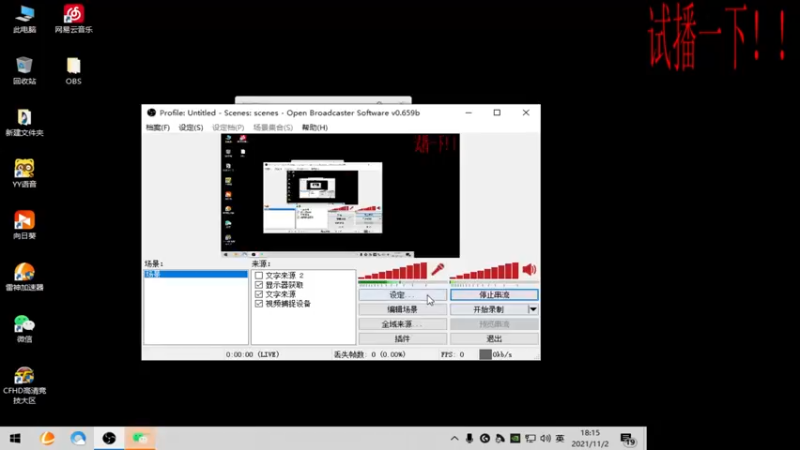Click the 显示器获取 source name
Screen dimensions: 800x450
click(x=284, y=285)
